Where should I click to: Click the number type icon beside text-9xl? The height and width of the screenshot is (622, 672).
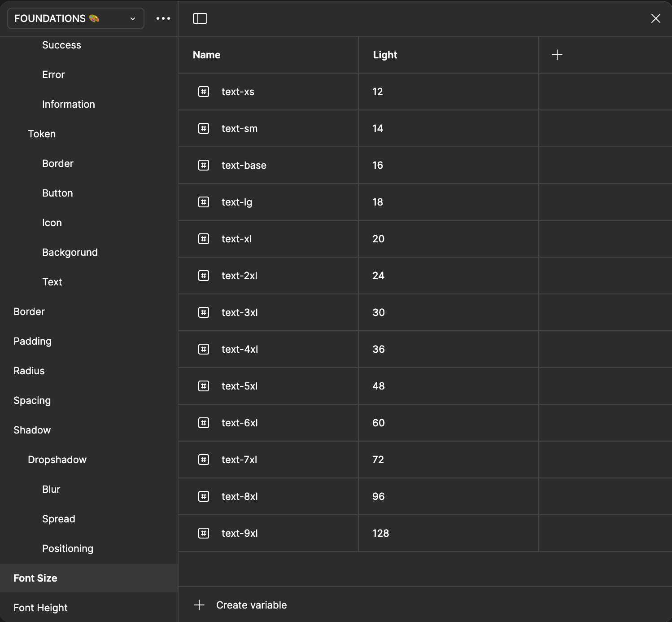[204, 533]
